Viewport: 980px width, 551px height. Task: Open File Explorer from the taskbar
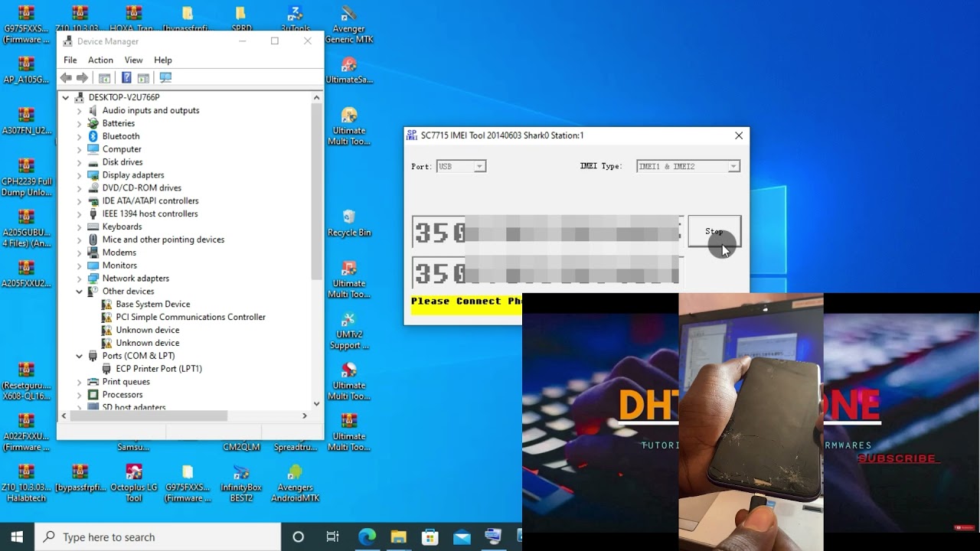398,536
